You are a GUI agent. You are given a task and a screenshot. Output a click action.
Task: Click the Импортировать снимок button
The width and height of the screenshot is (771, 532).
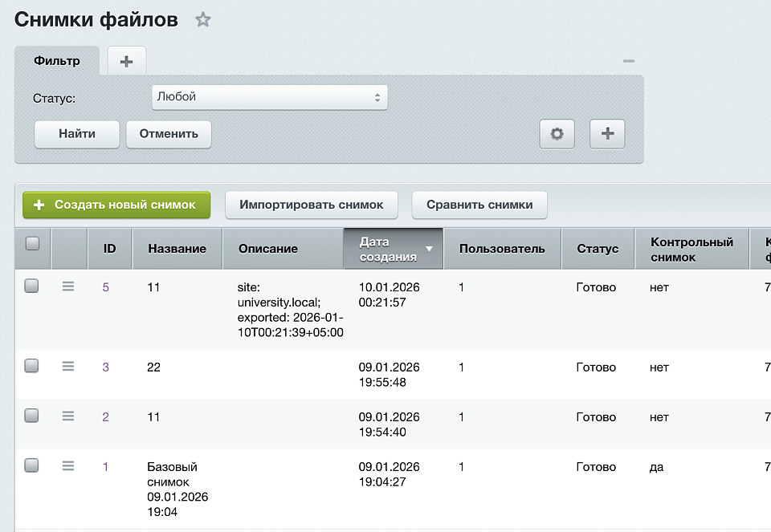tap(312, 205)
